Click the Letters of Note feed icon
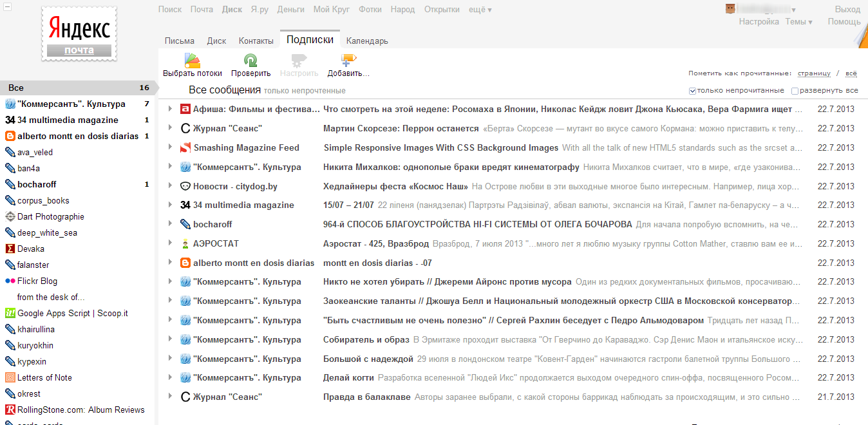The image size is (868, 425). coord(10,377)
